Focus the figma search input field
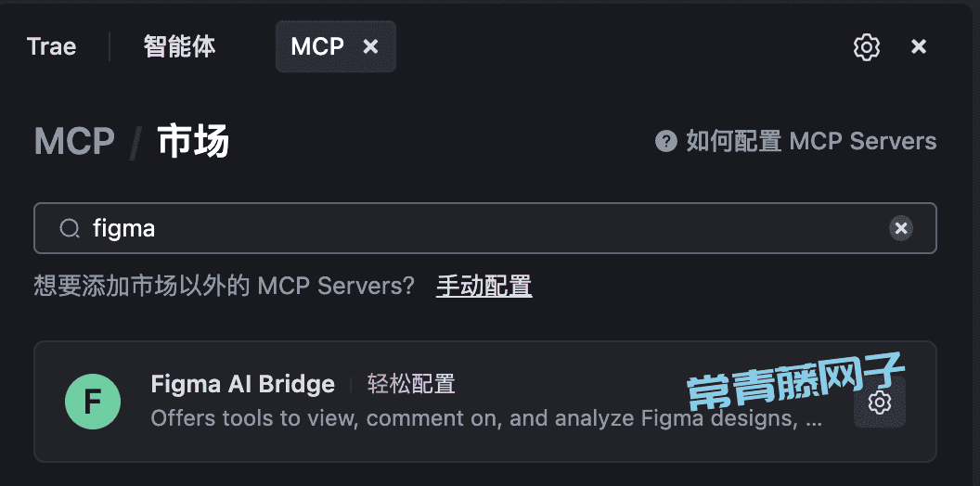980x486 pixels. [x=485, y=228]
